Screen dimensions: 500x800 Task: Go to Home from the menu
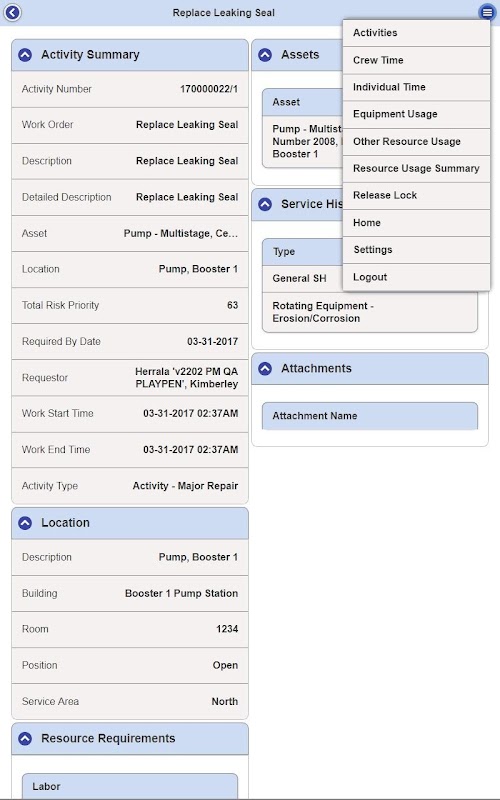click(x=416, y=223)
